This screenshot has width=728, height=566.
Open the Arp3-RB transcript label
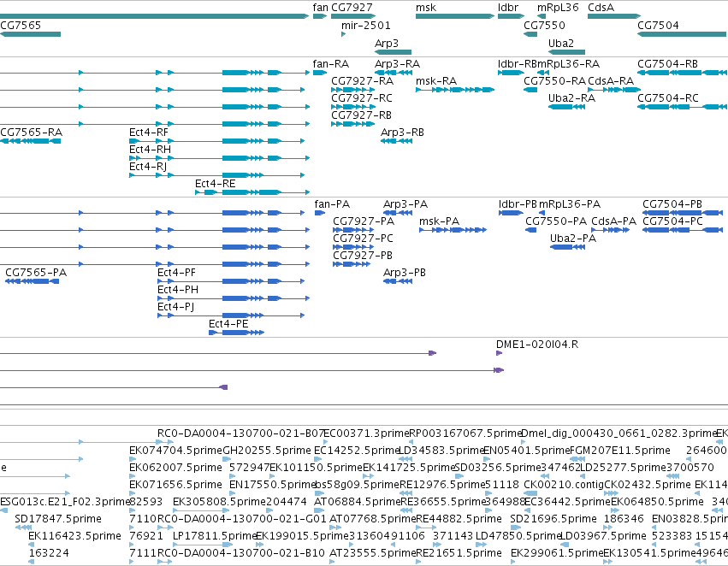(x=402, y=133)
